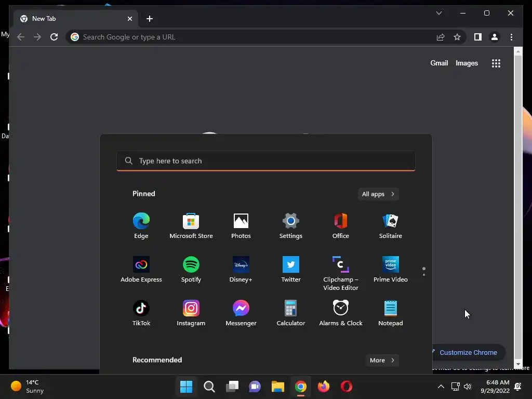Toggle Chrome side panel
Image resolution: width=532 pixels, height=399 pixels.
point(478,37)
